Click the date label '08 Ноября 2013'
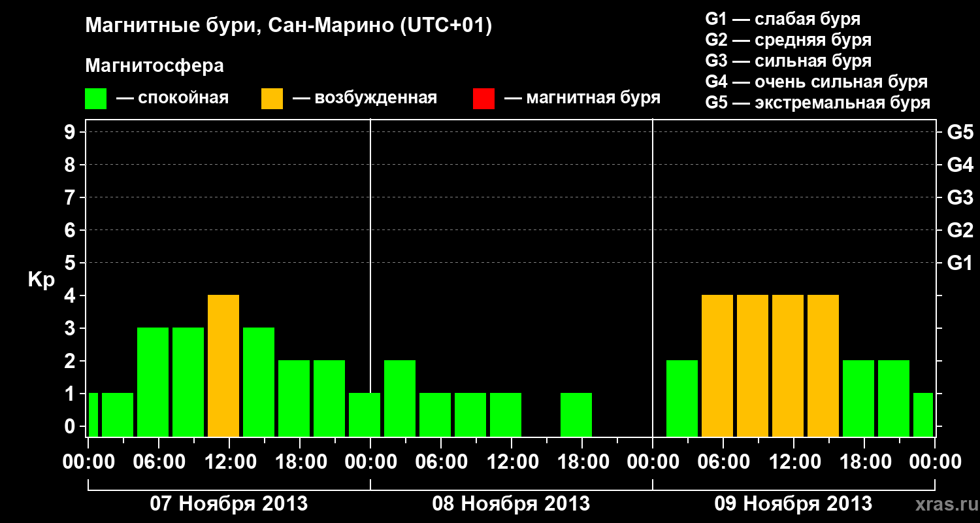 coord(511,503)
